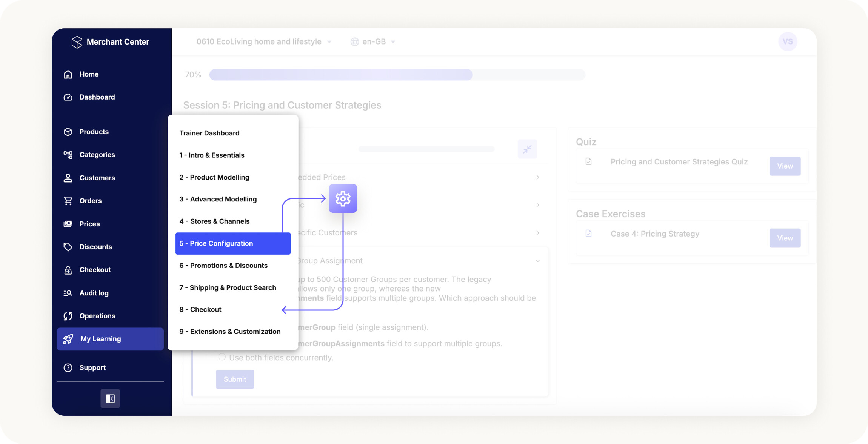This screenshot has width=868, height=444.
Task: Click the Merchant Center cube logo
Action: [77, 42]
